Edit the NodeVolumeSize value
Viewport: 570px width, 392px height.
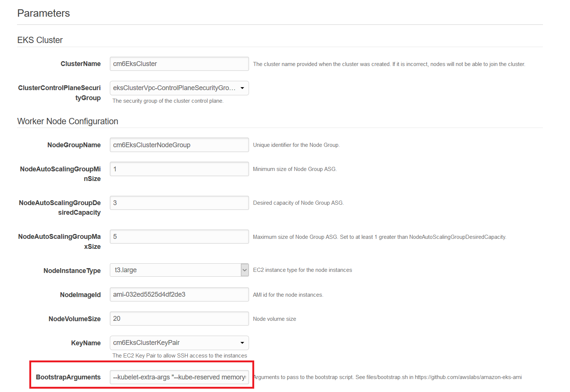click(179, 318)
